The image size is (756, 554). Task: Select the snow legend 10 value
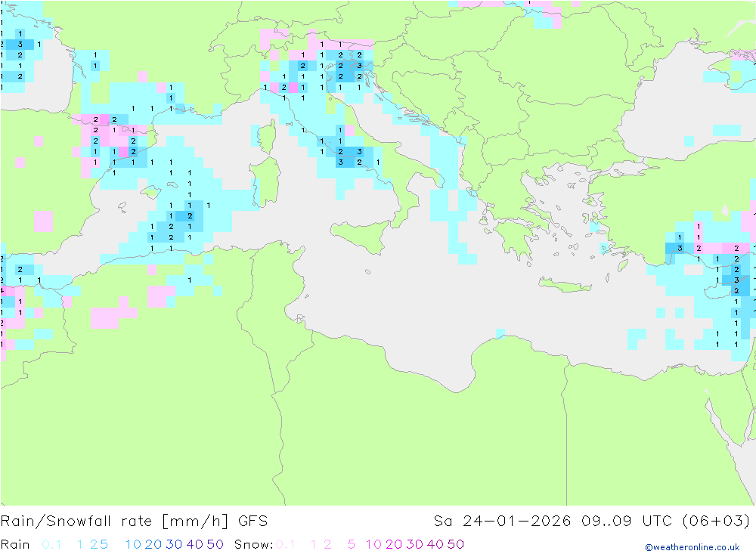[x=373, y=544]
